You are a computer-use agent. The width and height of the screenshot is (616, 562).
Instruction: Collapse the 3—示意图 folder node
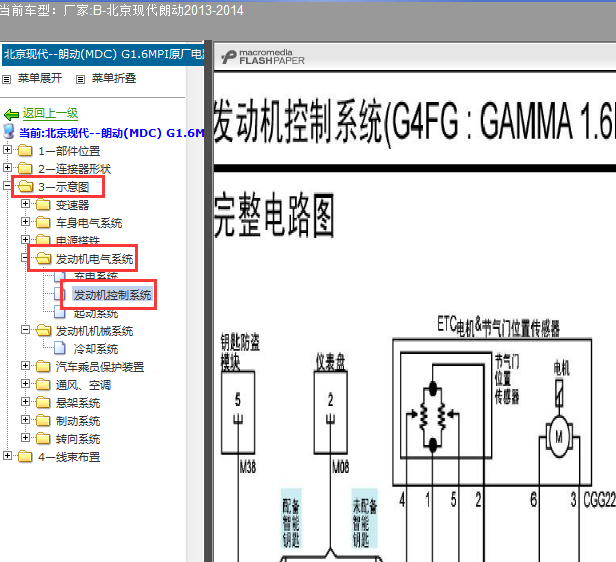(7, 185)
